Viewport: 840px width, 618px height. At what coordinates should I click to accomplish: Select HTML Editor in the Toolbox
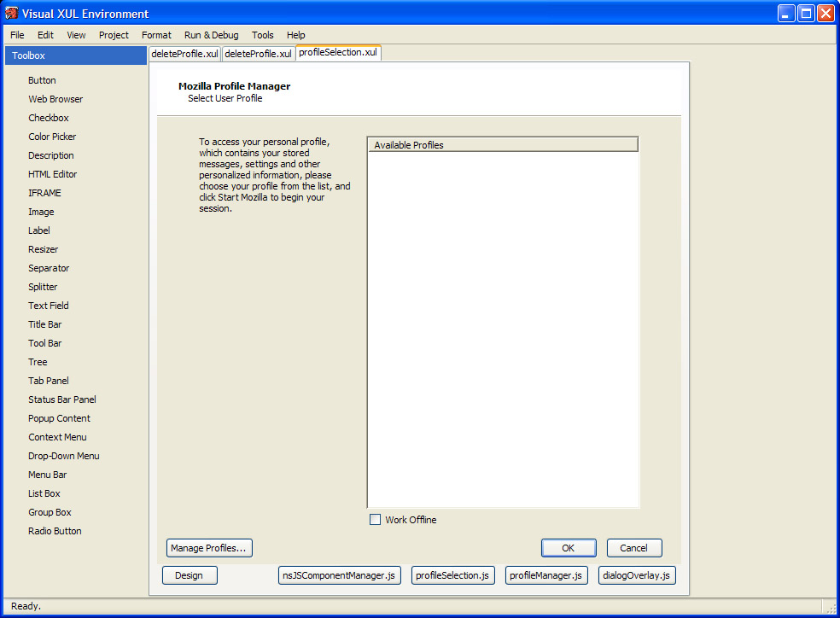(x=53, y=174)
